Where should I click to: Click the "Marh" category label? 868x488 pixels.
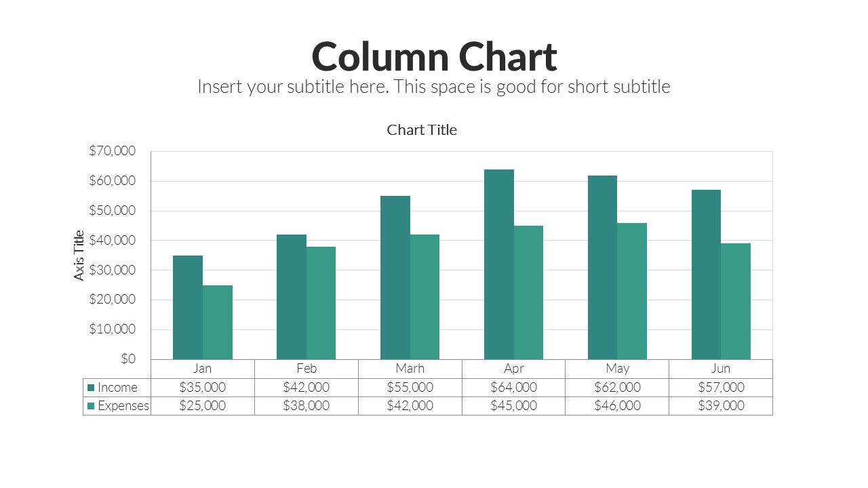click(x=410, y=369)
